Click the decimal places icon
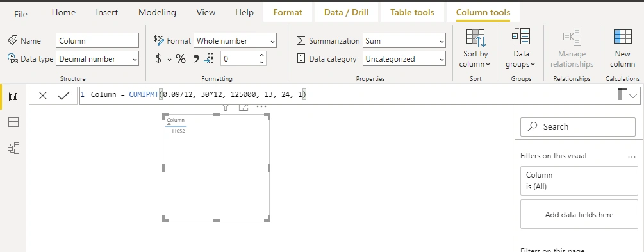Screen dimensions: 644x252 coord(209,58)
